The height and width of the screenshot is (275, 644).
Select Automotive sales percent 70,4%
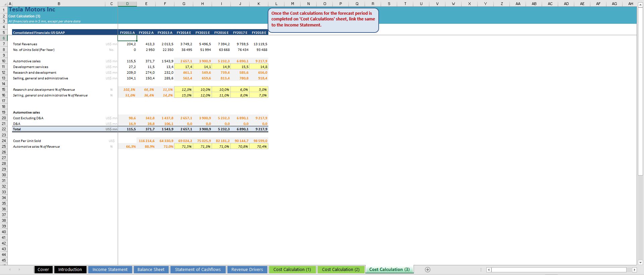point(259,147)
